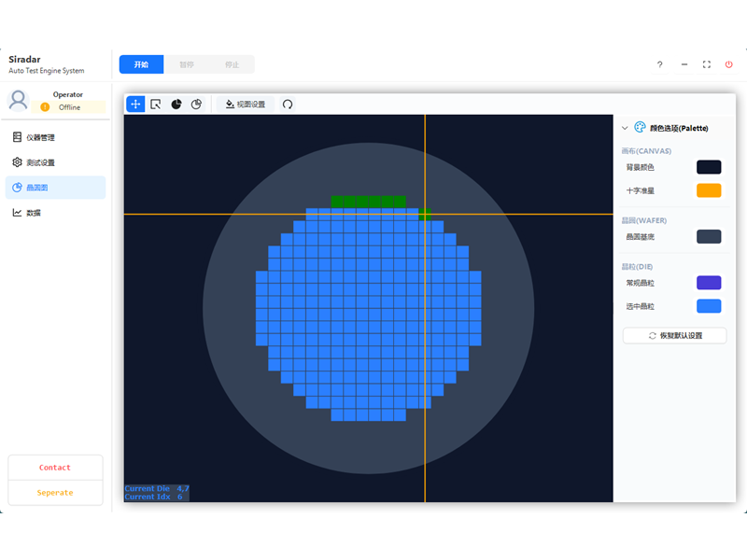Click the refresh/reset view icon
This screenshot has width=747, height=560.
coord(288,105)
